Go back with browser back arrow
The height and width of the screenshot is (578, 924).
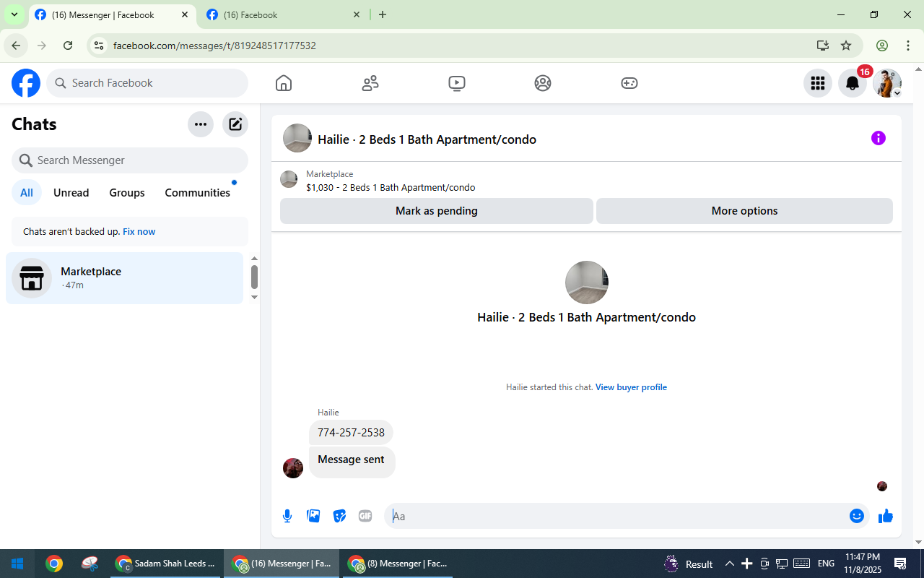[16, 46]
